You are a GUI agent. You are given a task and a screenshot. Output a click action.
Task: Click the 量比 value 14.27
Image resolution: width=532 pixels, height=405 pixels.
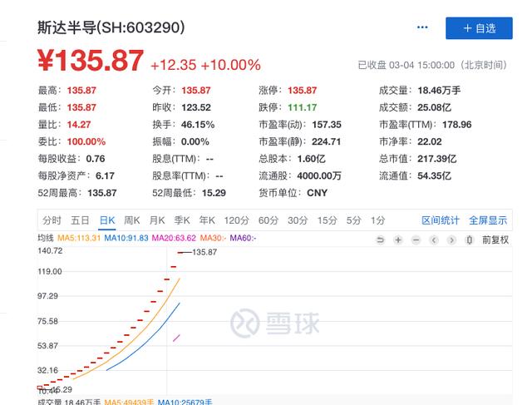79,125
